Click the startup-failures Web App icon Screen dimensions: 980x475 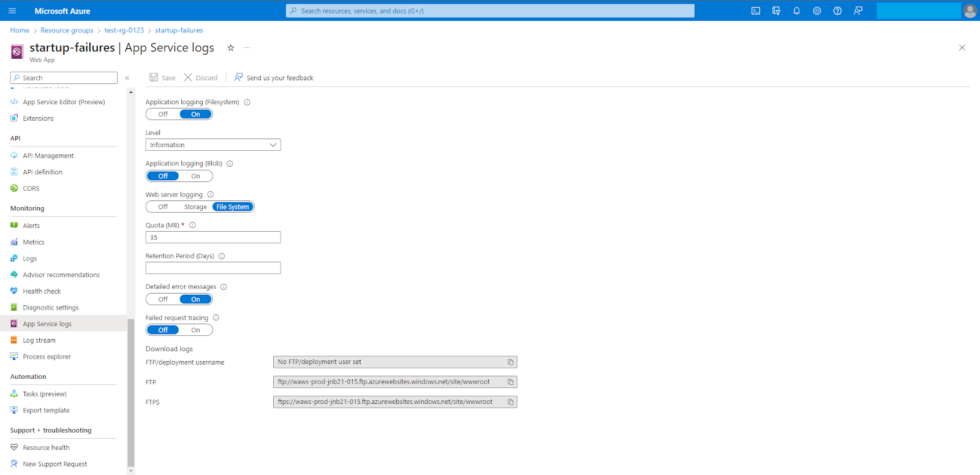(x=17, y=52)
